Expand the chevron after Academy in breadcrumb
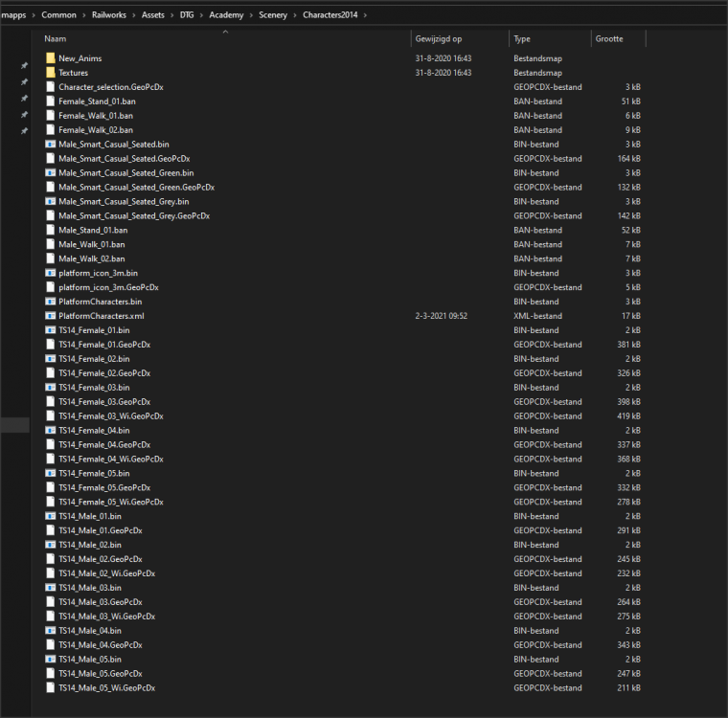The width and height of the screenshot is (728, 718). (251, 15)
